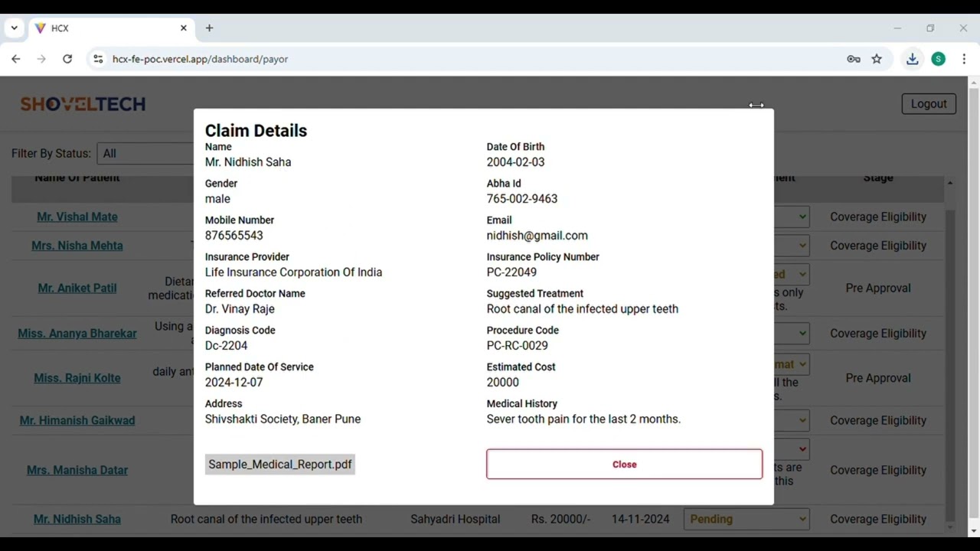The width and height of the screenshot is (980, 551).
Task: Open Sample_Medical_Report.pdf attachment
Action: tap(279, 465)
